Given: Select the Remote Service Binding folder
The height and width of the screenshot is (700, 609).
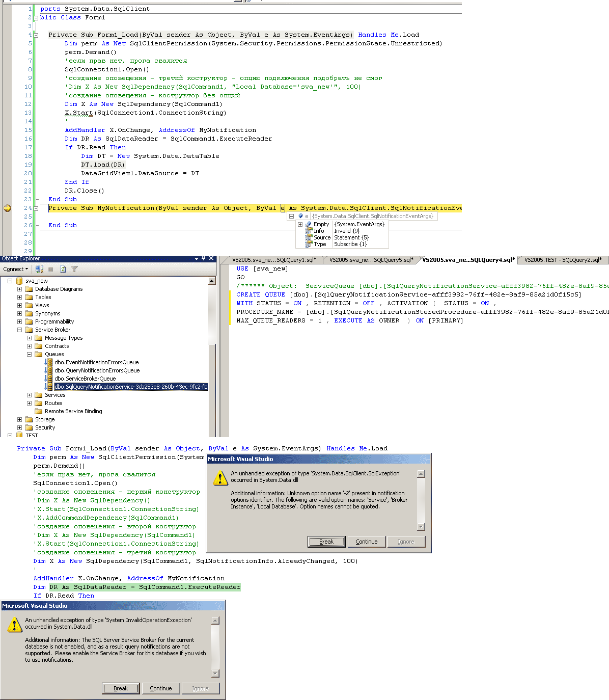Looking at the screenshot, I should coord(73,411).
